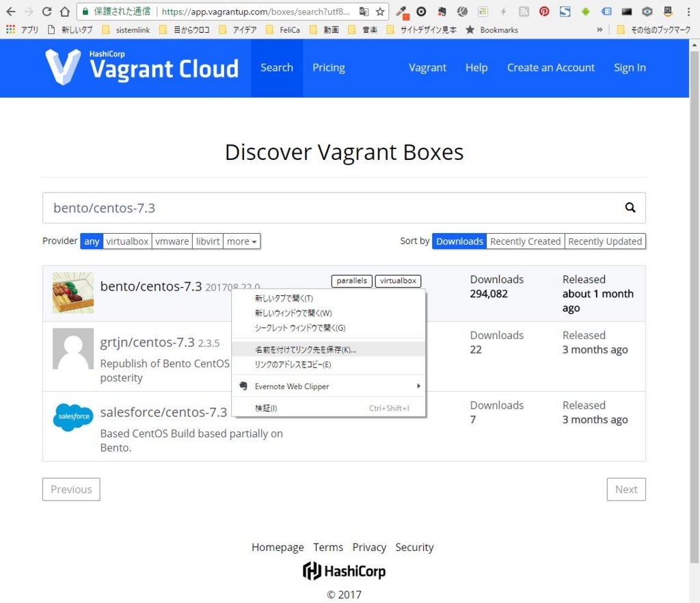Image resolution: width=700 pixels, height=603 pixels.
Task: Open the Privacy footer link
Action: [369, 547]
